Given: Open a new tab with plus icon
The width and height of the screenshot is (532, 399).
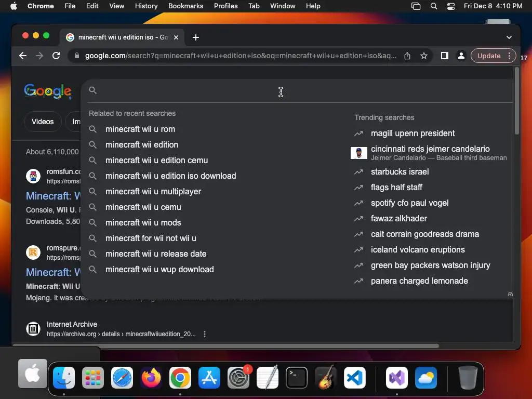Looking at the screenshot, I should click(196, 37).
